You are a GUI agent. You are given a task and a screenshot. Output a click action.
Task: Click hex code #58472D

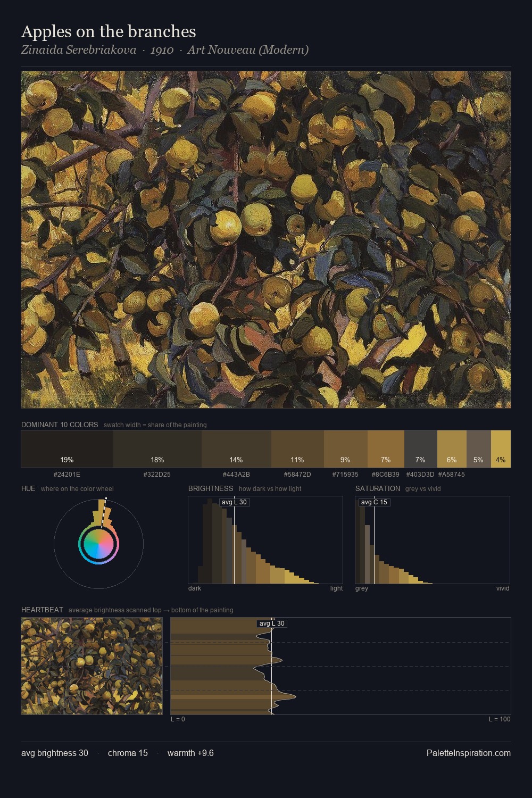coord(297,474)
